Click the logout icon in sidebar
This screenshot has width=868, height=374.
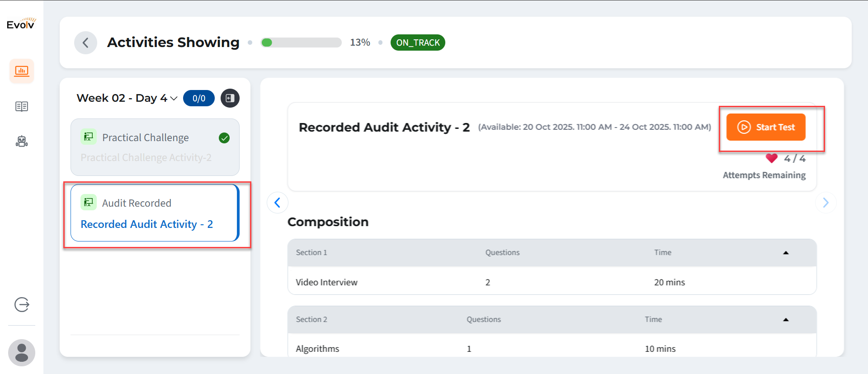tap(22, 305)
